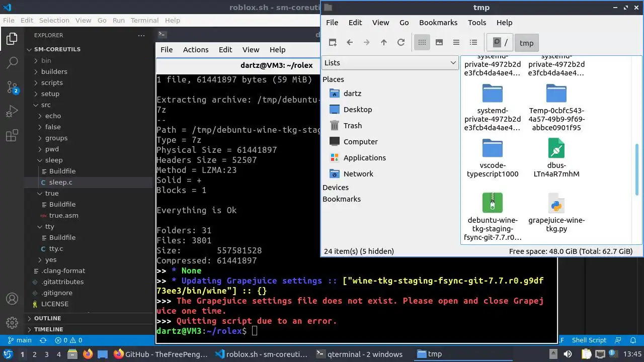Select the grapejuice-wine-tkg.py file

(x=556, y=213)
